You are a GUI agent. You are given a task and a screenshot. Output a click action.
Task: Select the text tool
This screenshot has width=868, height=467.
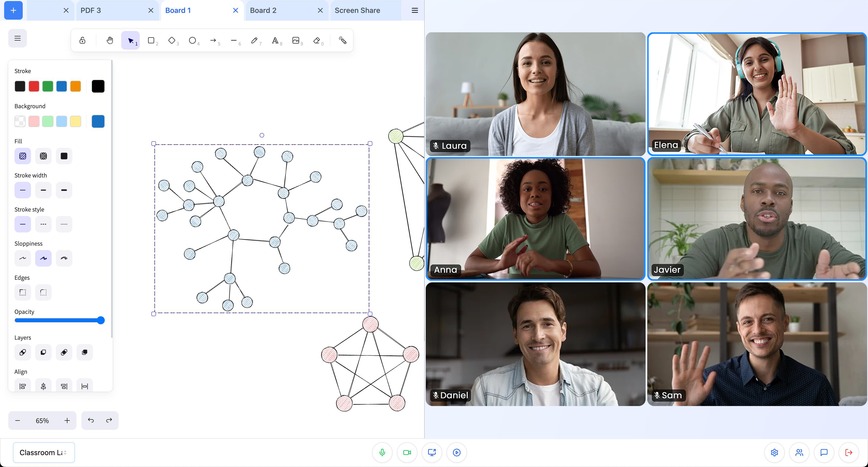coord(275,41)
